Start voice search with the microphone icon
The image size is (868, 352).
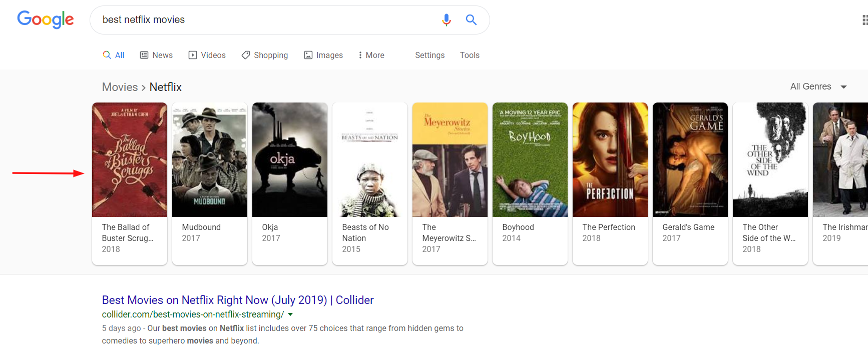[x=447, y=19]
